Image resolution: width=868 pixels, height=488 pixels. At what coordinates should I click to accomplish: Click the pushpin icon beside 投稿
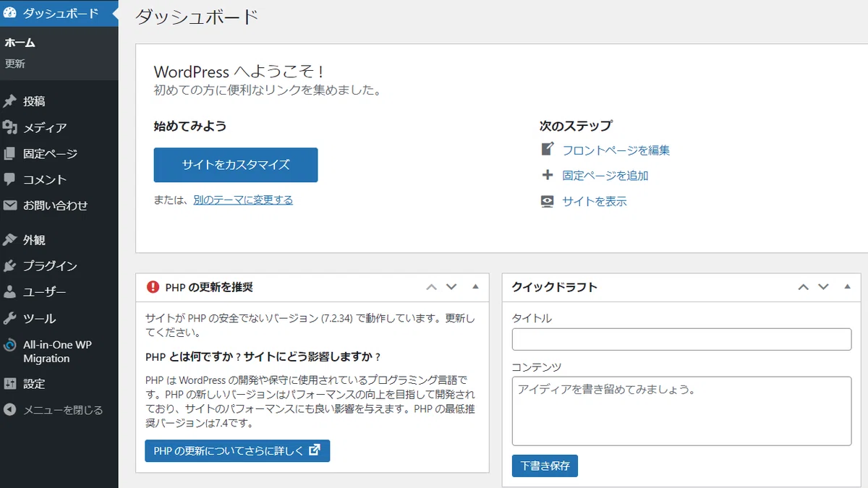(x=10, y=101)
